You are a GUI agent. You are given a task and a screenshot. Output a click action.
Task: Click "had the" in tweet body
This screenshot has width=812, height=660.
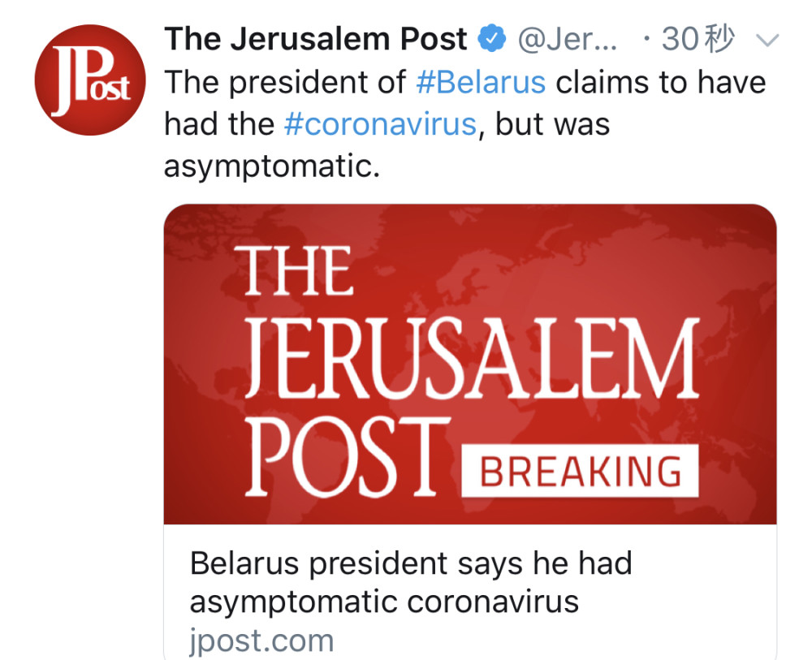[x=219, y=124]
